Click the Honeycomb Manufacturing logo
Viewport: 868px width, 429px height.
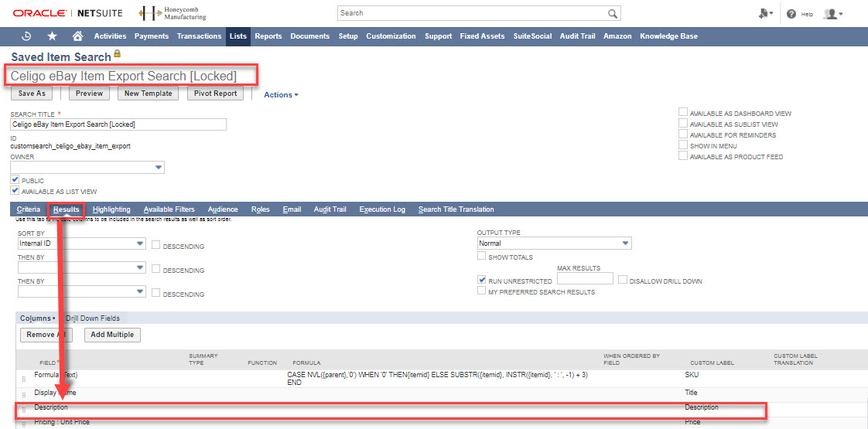click(x=173, y=13)
